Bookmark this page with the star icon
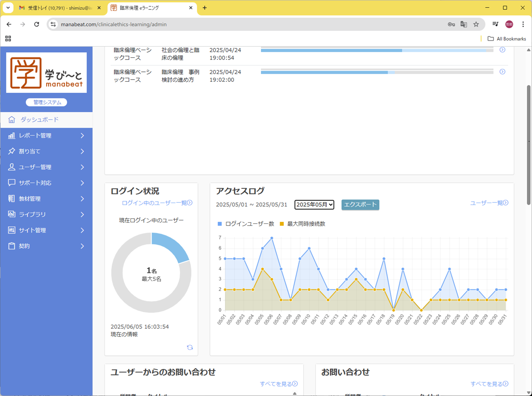532x396 pixels. [476, 24]
